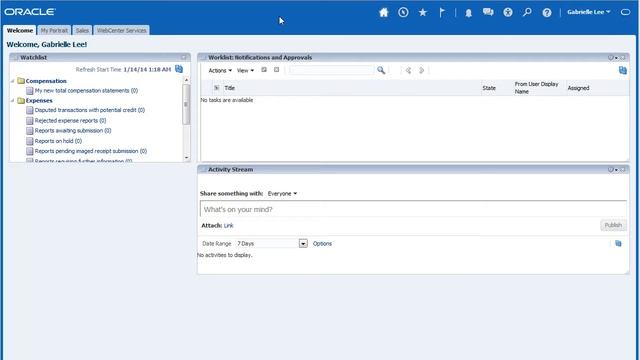Click the Worklist search magnifier button
This screenshot has height=360, width=640.
381,70
